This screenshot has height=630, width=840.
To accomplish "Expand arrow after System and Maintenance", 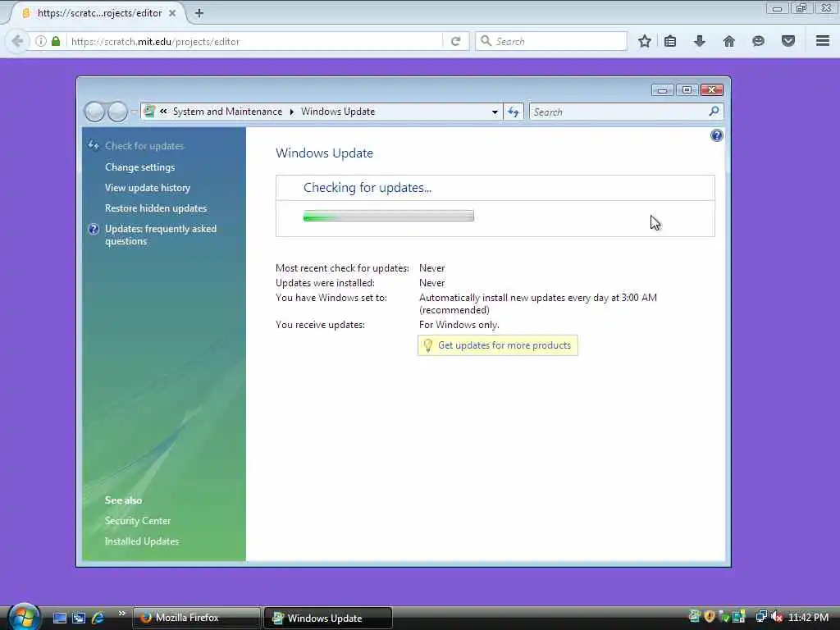I will pos(291,112).
